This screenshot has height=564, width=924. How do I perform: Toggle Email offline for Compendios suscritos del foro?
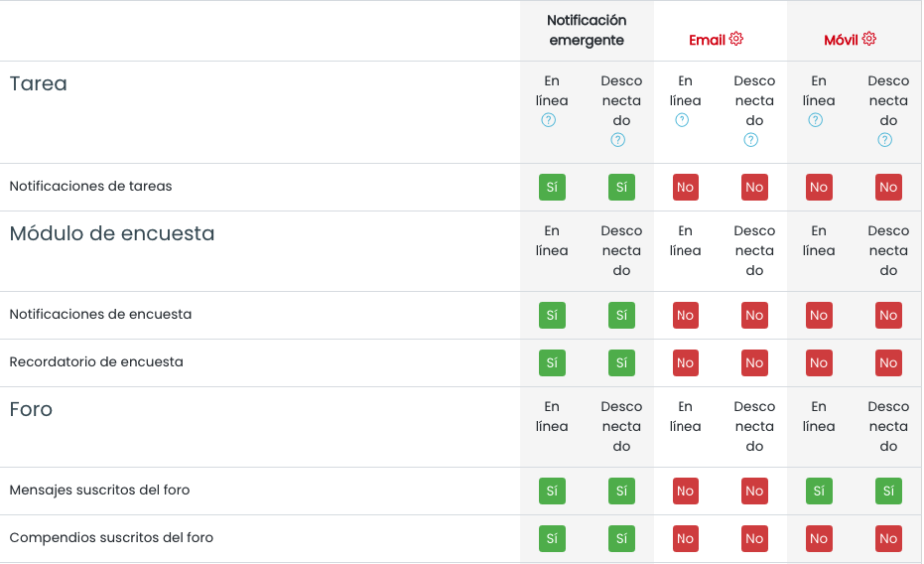[x=754, y=538]
